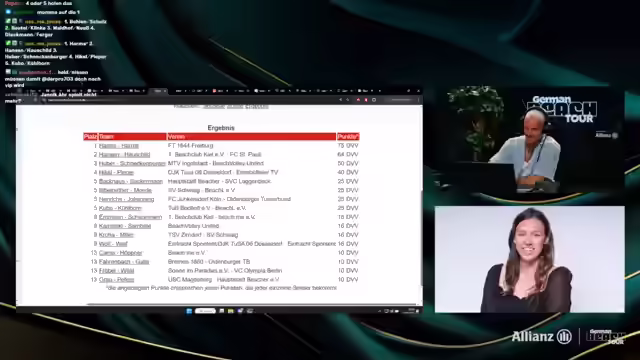Click the Platz column header

click(x=90, y=137)
